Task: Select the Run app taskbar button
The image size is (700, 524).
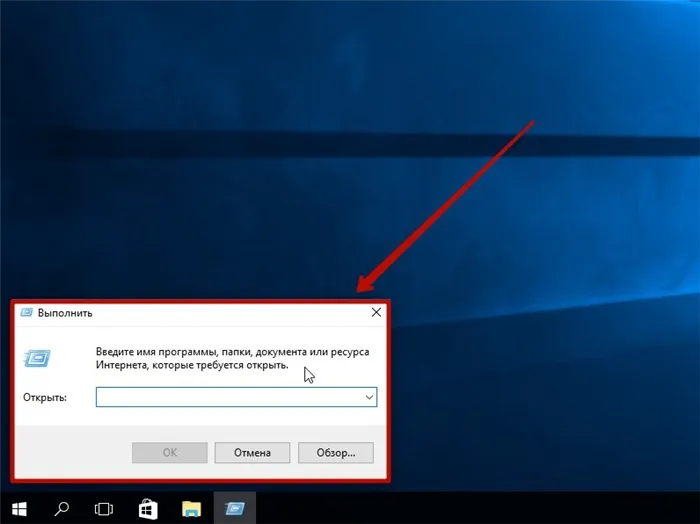Action: point(235,508)
